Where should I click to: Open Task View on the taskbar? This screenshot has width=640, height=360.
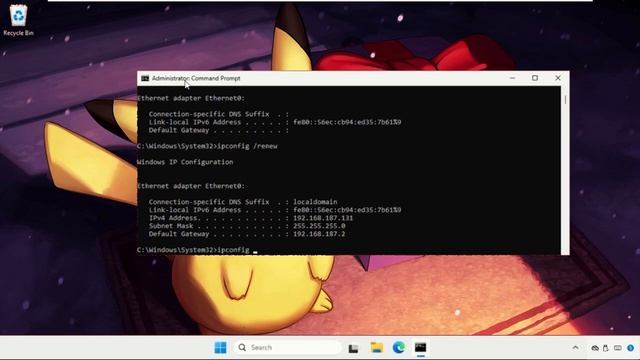[353, 348]
